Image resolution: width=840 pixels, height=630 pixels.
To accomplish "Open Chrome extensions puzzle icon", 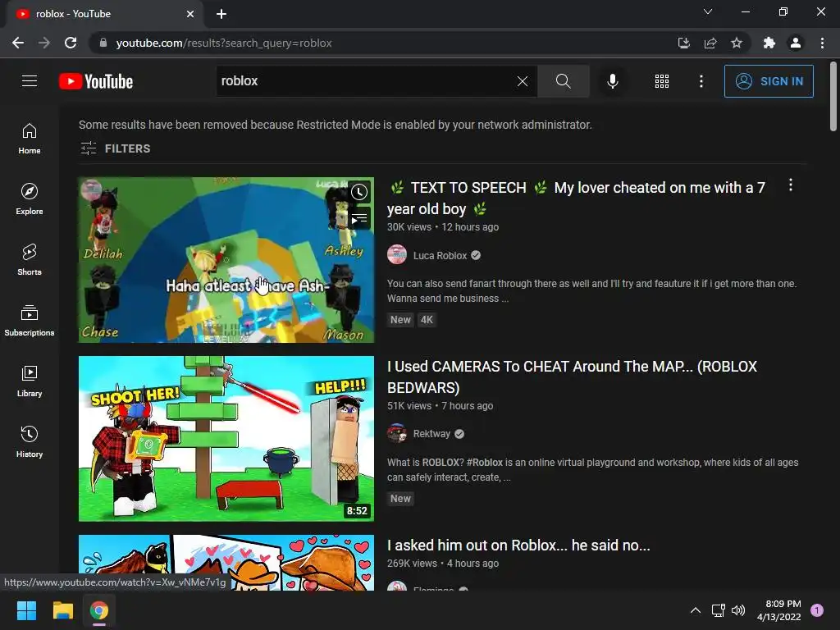I will point(769,43).
